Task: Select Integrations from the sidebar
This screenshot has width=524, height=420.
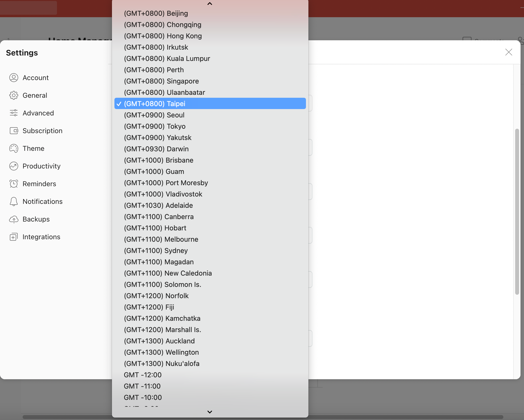Action: (41, 237)
